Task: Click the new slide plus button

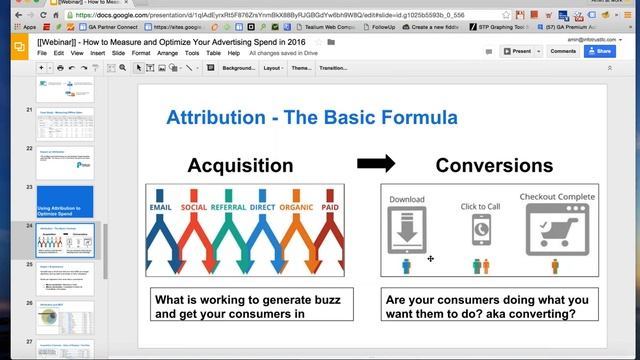Action: tap(41, 68)
